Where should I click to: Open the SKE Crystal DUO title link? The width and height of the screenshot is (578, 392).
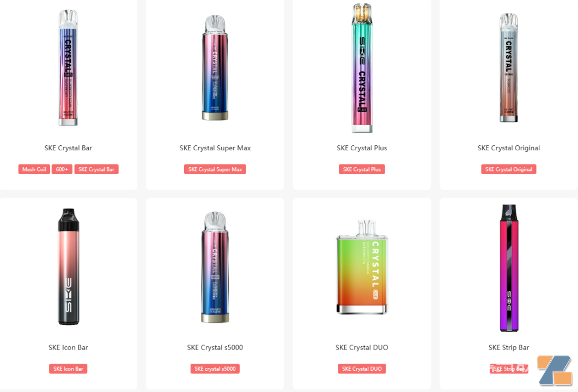point(362,347)
